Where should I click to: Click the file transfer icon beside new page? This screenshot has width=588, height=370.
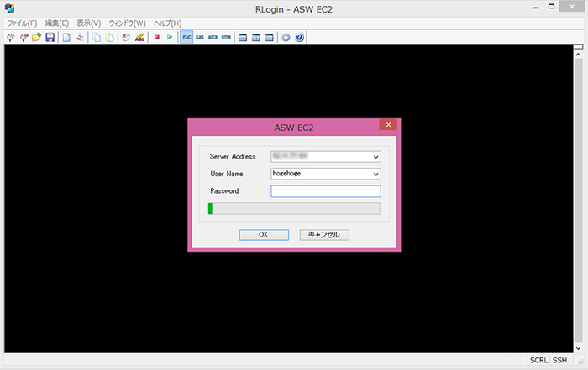[x=80, y=38]
